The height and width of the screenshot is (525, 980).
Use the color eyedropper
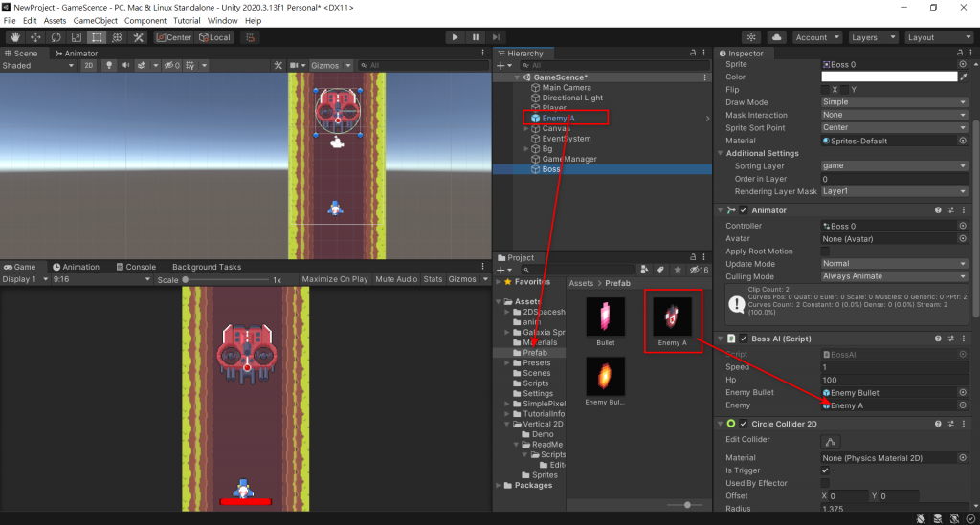click(x=964, y=77)
